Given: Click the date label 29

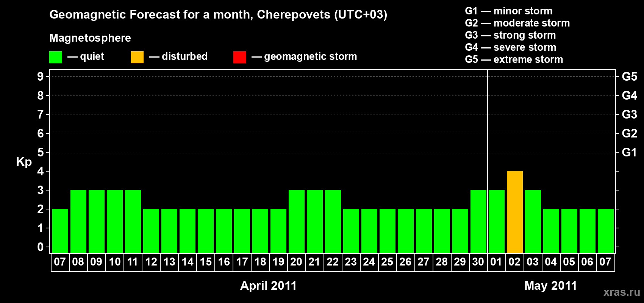Looking at the screenshot, I should [x=460, y=262].
